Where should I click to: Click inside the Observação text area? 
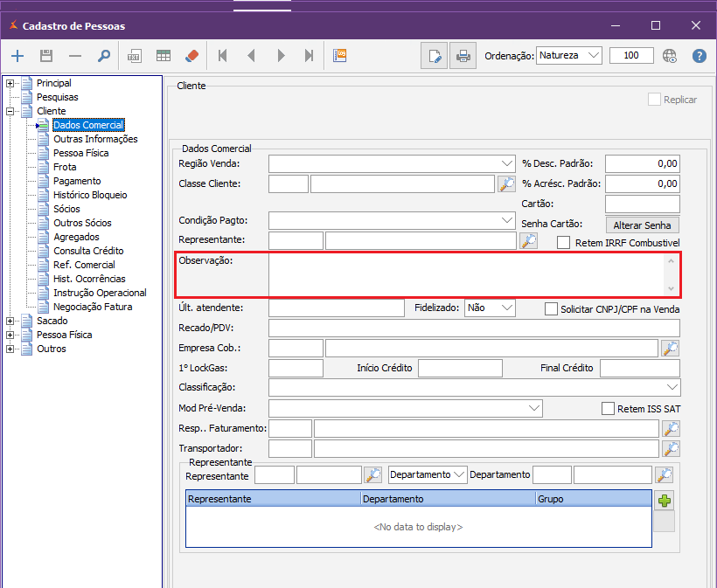click(465, 275)
